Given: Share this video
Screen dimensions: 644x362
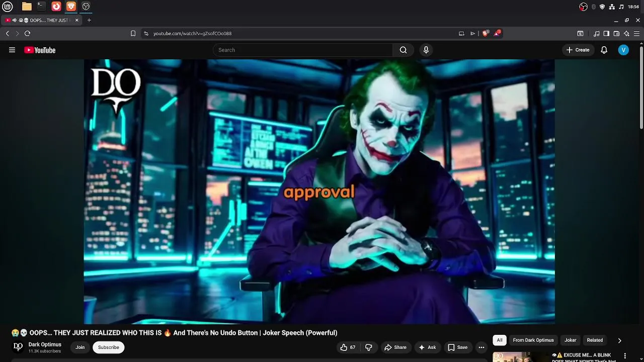Looking at the screenshot, I should (395, 347).
